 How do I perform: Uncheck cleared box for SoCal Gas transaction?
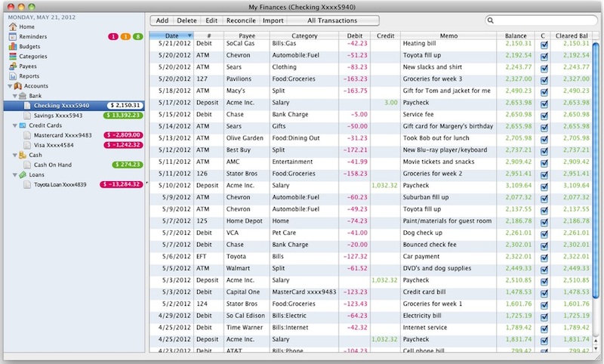[x=544, y=44]
